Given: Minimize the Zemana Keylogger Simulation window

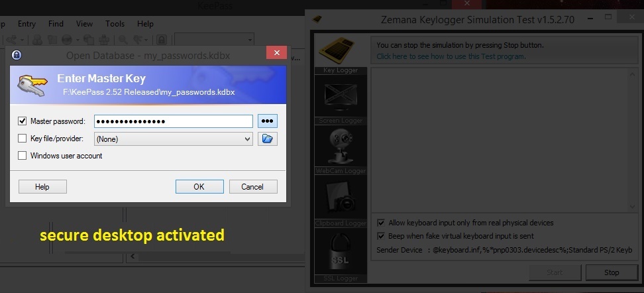Looking at the screenshot, I should (x=591, y=19).
